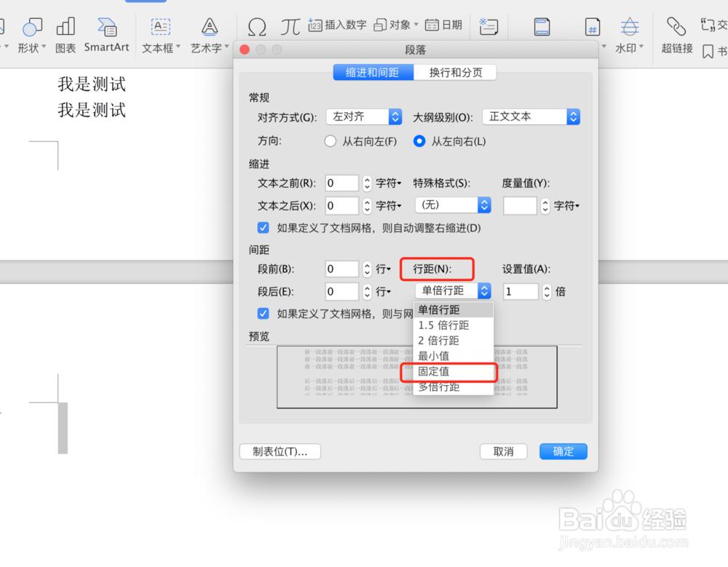
Task: Switch to the 换行和分页 tab
Action: [456, 72]
